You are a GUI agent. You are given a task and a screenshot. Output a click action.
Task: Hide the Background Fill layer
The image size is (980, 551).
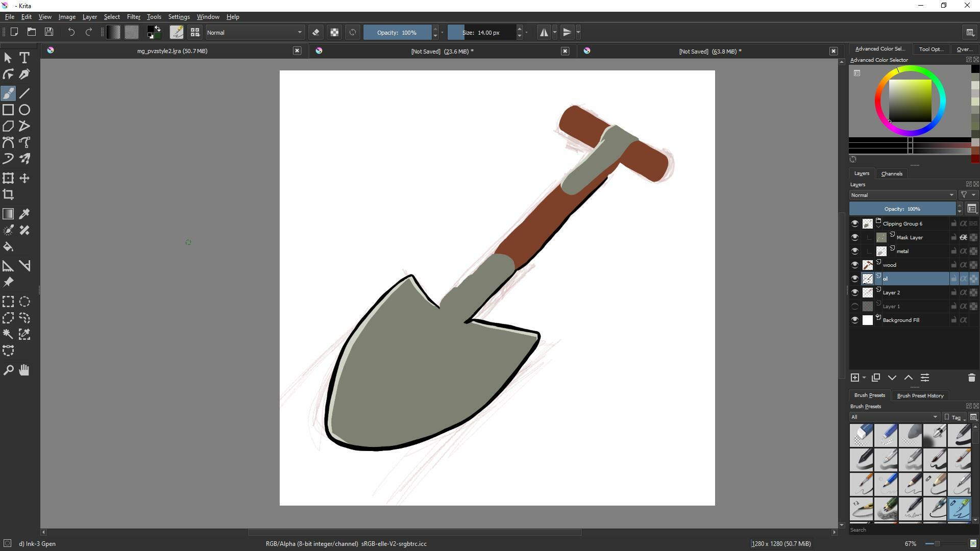855,320
